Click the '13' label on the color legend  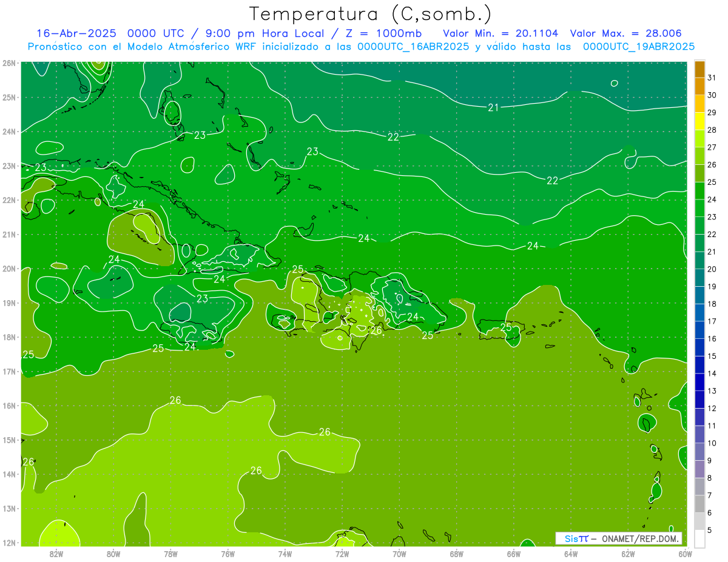pos(712,391)
